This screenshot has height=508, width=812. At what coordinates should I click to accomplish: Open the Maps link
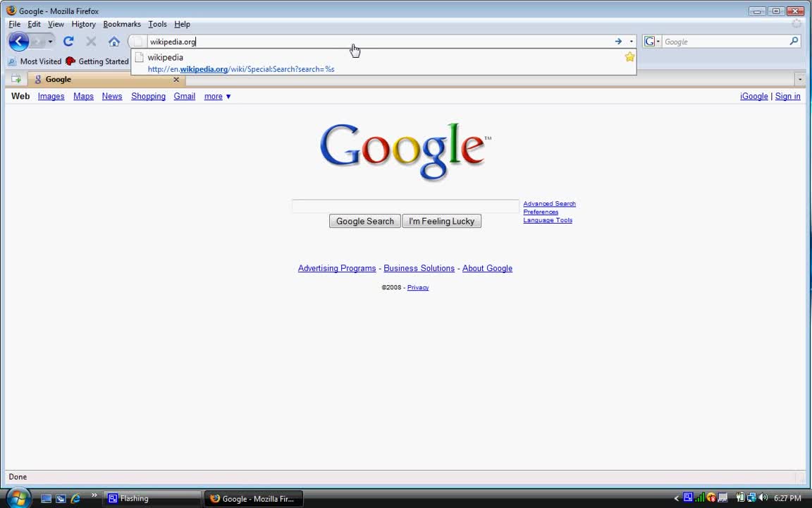[83, 97]
